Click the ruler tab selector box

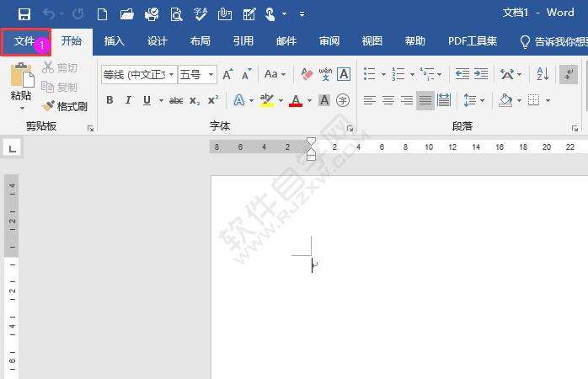[x=13, y=148]
